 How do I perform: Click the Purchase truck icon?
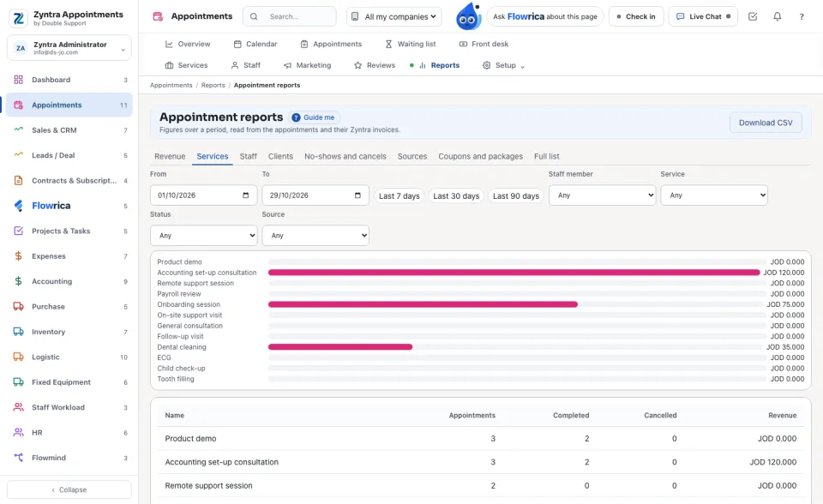(x=18, y=307)
